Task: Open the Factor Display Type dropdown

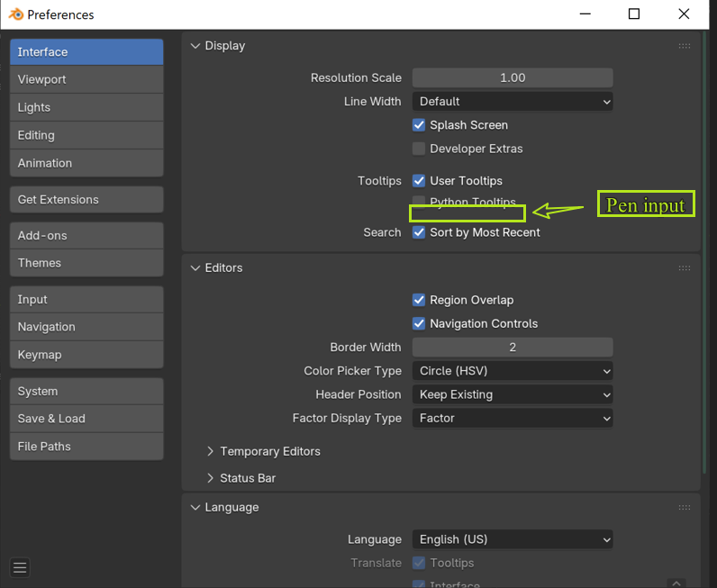Action: pyautogui.click(x=513, y=419)
